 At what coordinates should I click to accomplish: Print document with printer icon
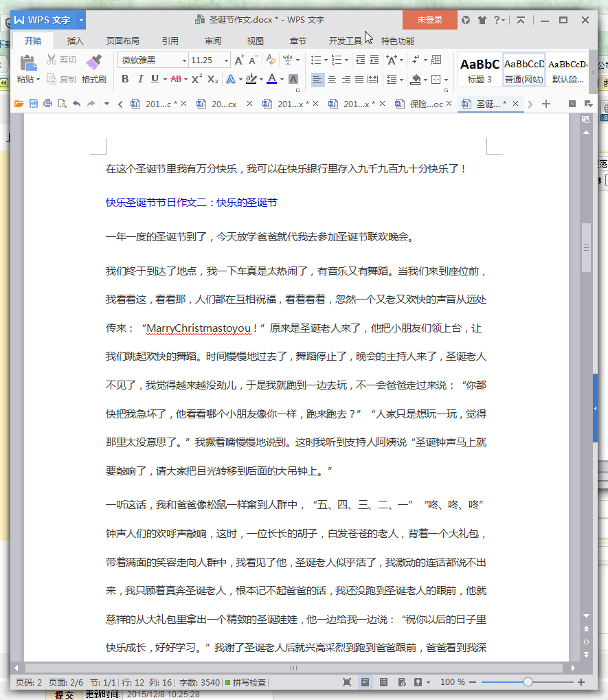[48, 104]
